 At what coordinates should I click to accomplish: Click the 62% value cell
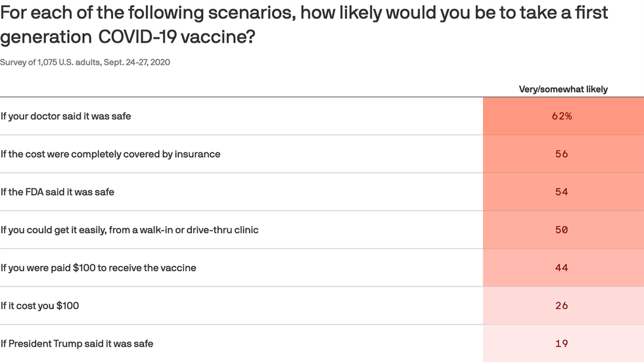[562, 116]
